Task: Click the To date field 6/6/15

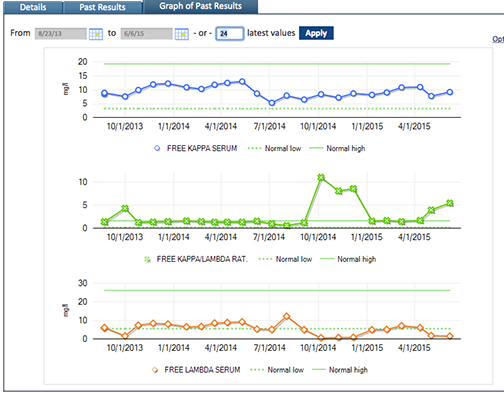Action: click(147, 33)
